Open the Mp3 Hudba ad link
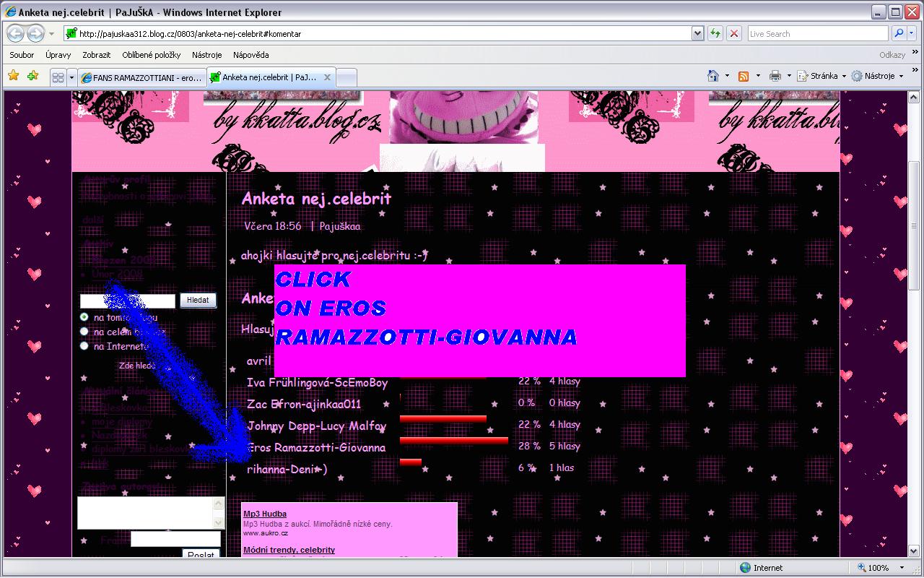Screen dimensions: 924x578 (x=265, y=514)
